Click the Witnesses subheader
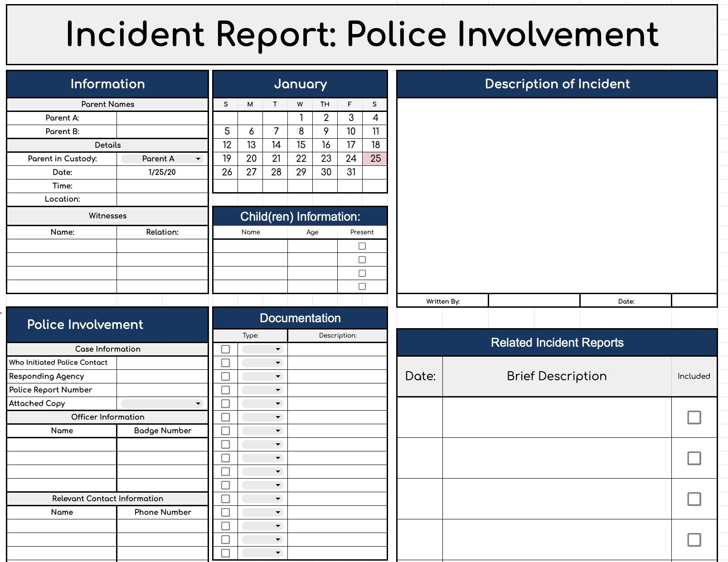 pyautogui.click(x=107, y=216)
